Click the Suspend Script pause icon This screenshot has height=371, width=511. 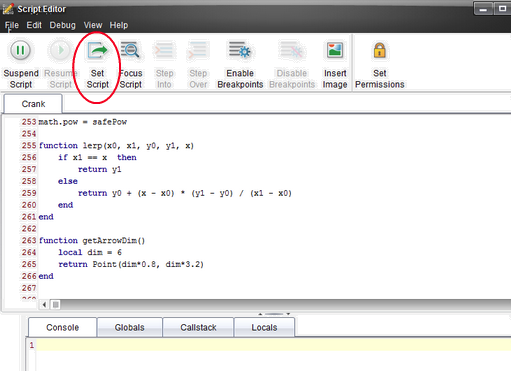[x=20, y=51]
